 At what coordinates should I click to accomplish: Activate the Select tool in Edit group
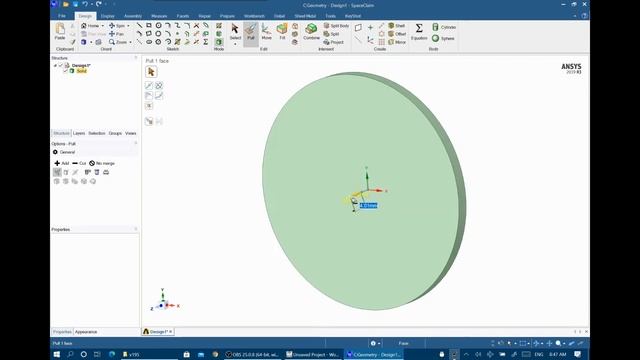tap(235, 32)
